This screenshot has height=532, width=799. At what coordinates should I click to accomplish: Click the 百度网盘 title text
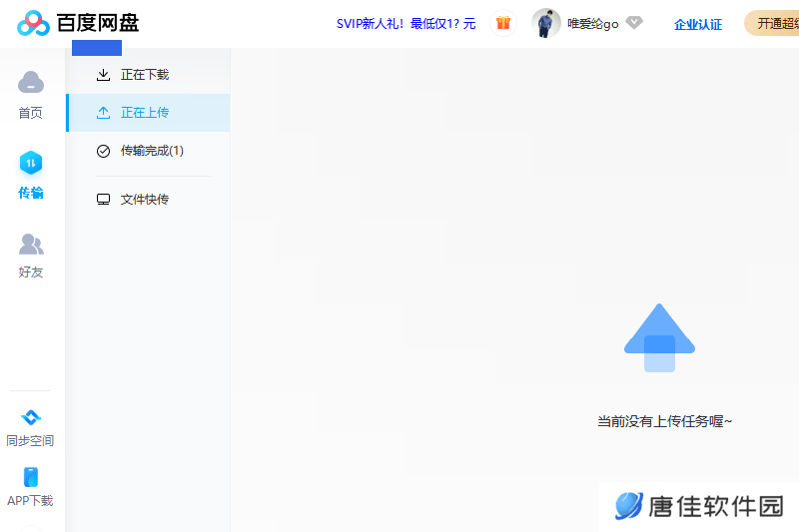coord(98,23)
